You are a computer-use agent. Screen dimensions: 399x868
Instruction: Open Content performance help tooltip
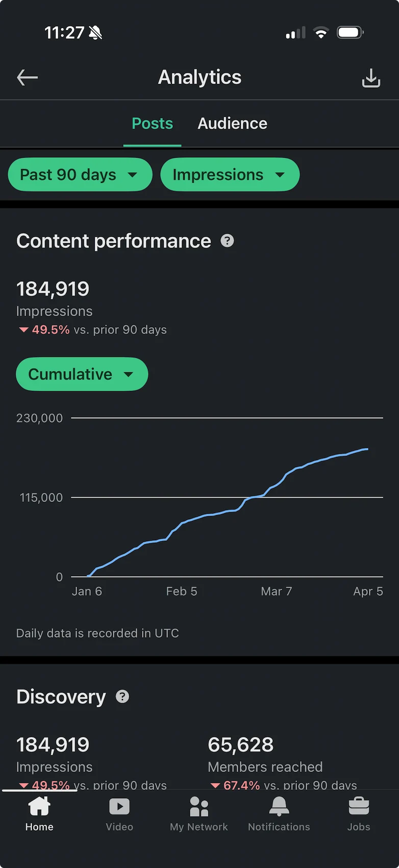(228, 240)
